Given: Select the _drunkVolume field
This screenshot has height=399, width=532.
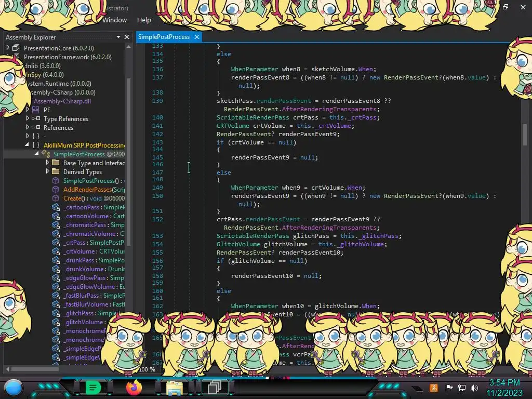Looking at the screenshot, I should coord(94,269).
